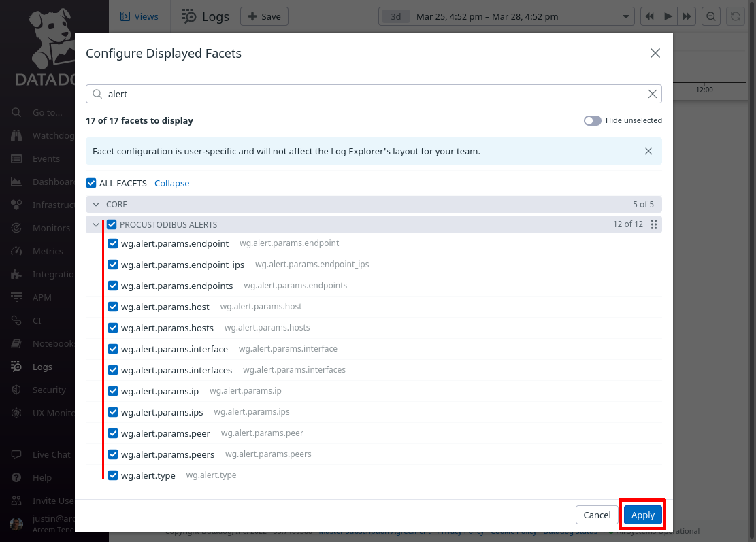
Task: Click the Notebooks sidebar icon
Action: [16, 343]
